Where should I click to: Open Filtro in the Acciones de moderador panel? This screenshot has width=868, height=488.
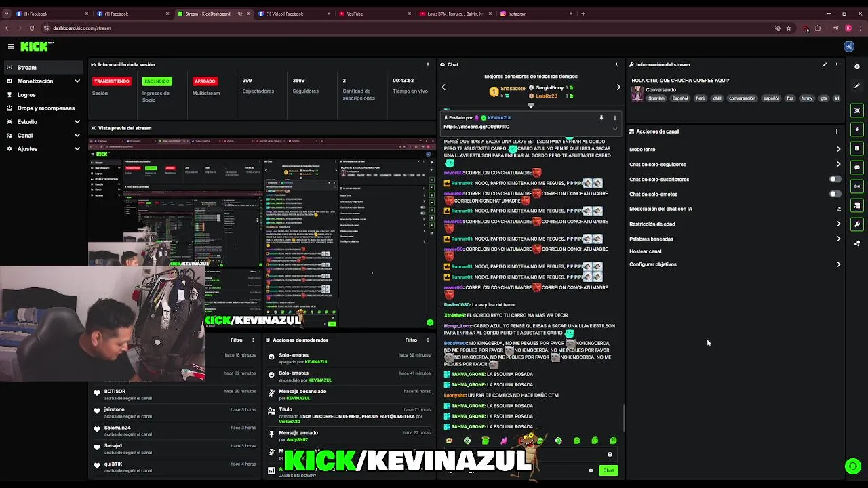(x=411, y=340)
